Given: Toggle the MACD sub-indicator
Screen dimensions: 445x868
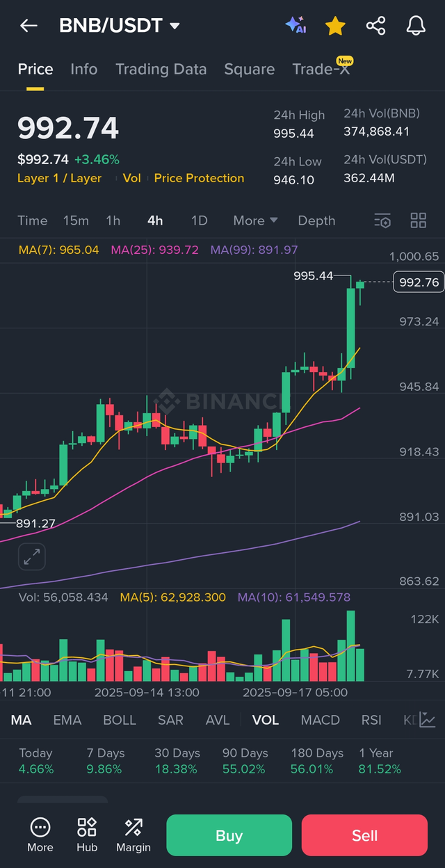Looking at the screenshot, I should pos(321,720).
